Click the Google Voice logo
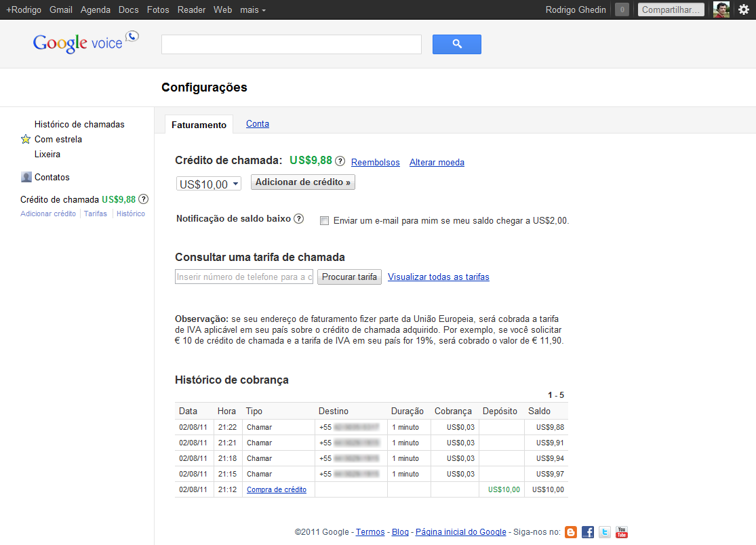756x545 pixels. 85,42
